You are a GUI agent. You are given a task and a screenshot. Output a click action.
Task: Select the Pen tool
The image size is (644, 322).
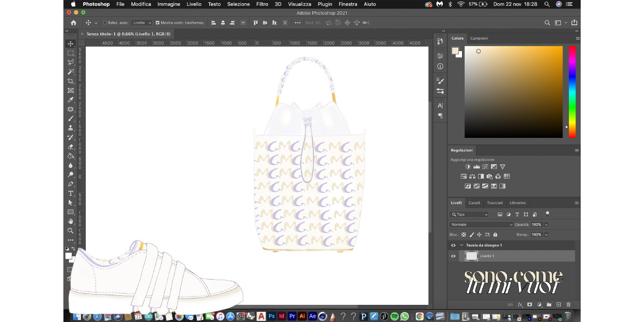(x=70, y=184)
